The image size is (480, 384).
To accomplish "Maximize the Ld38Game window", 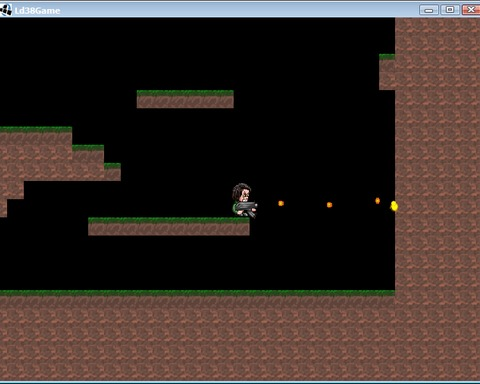I will coord(450,10).
